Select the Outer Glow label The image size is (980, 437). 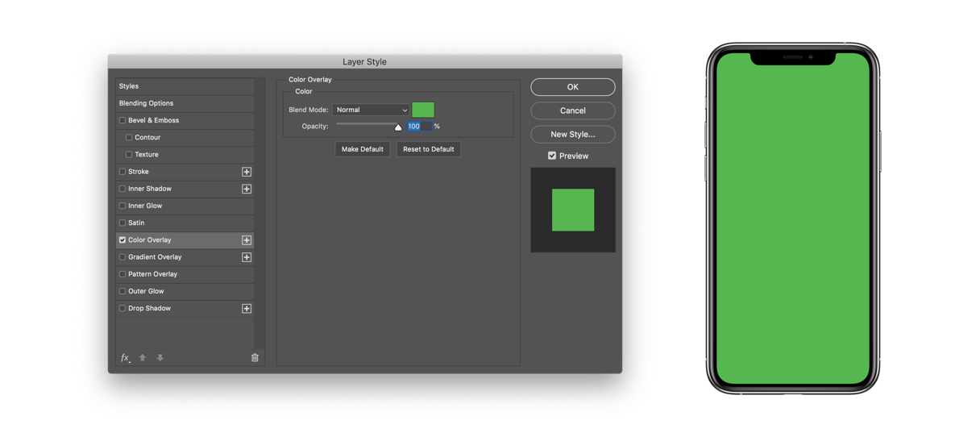pos(146,291)
